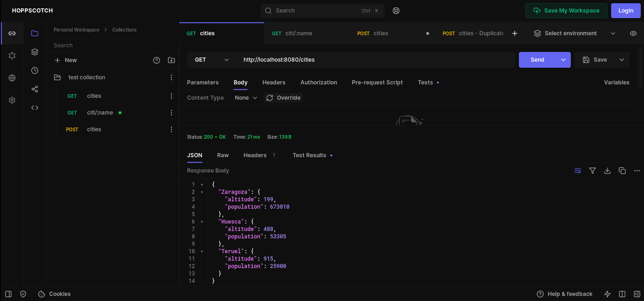Open the Environments layers panel
This screenshot has height=301, width=644.
coord(35,52)
